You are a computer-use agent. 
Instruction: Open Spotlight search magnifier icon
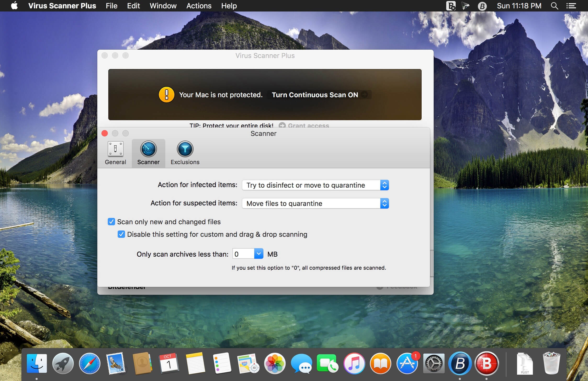(x=554, y=6)
